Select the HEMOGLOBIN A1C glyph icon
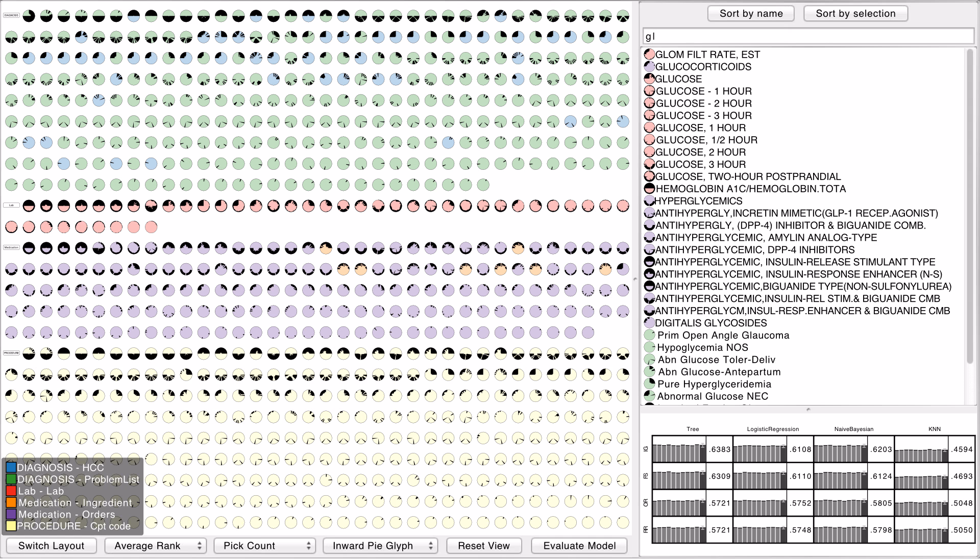 click(x=649, y=189)
